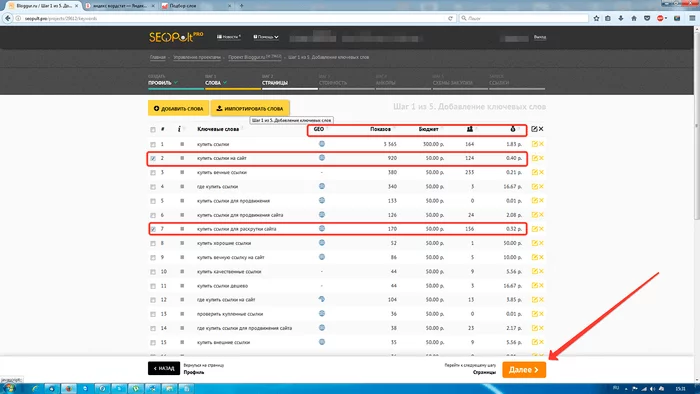Check the checkbox for keyword row 5
Viewport: 700px width, 394px height.
[153, 201]
